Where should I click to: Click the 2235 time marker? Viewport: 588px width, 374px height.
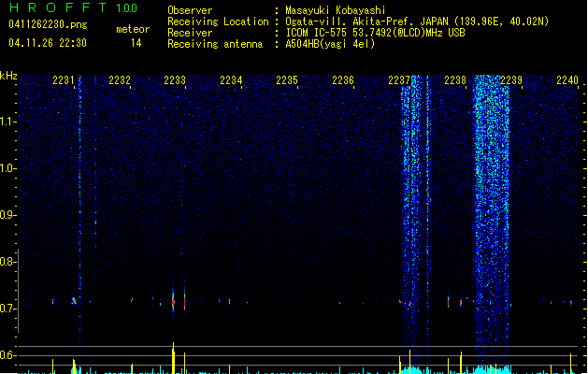(287, 80)
